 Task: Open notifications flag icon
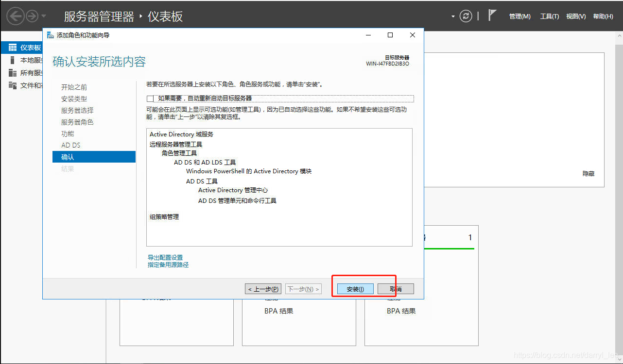coord(492,16)
